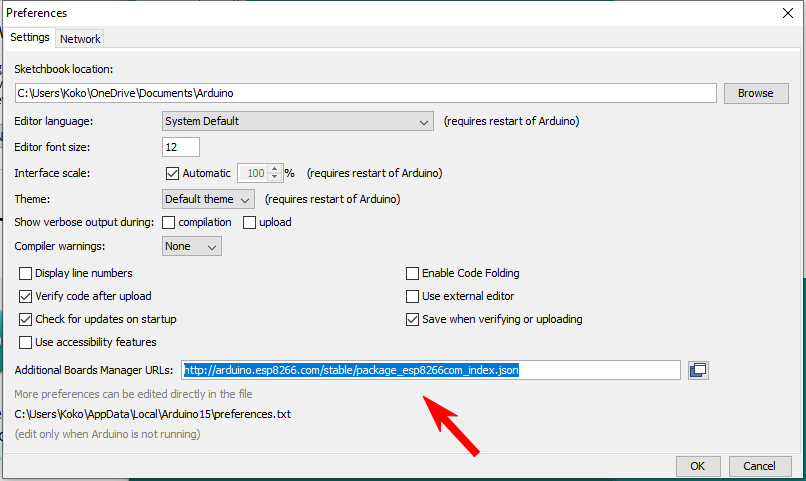Click the Additional Boards Manager URLs field
This screenshot has height=481, width=806.
click(x=431, y=370)
